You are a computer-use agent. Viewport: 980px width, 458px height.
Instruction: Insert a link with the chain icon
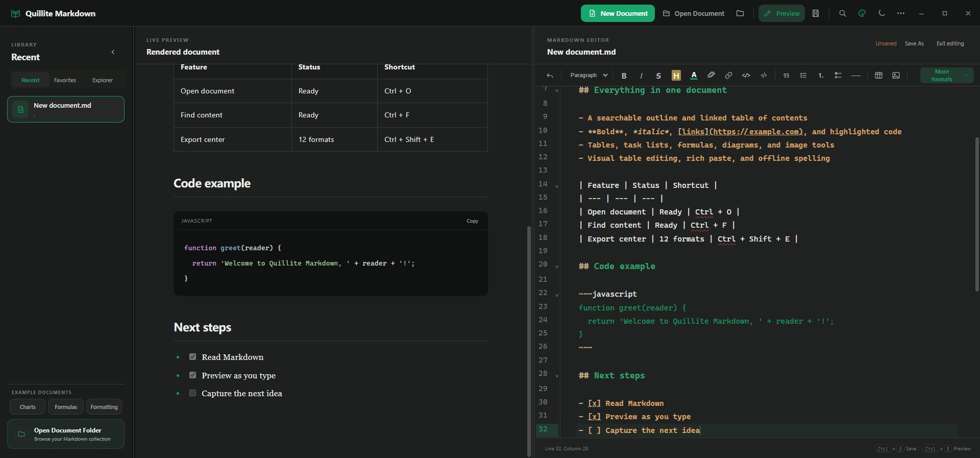728,75
